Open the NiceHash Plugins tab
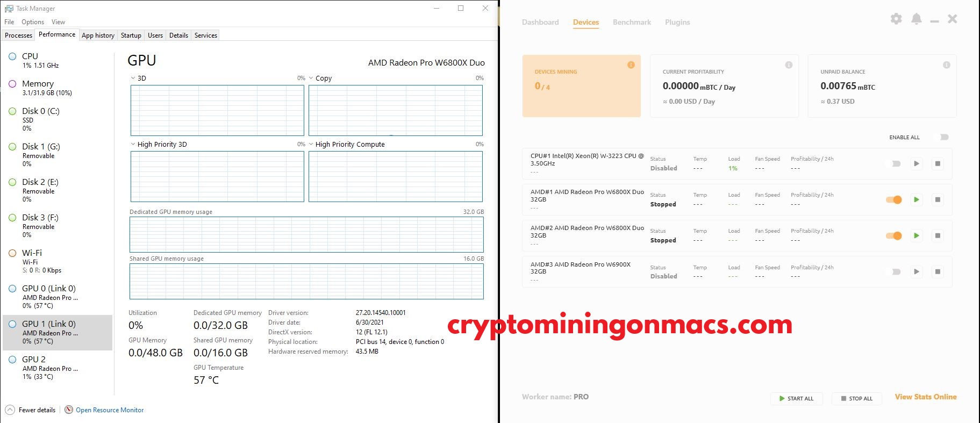 (677, 22)
